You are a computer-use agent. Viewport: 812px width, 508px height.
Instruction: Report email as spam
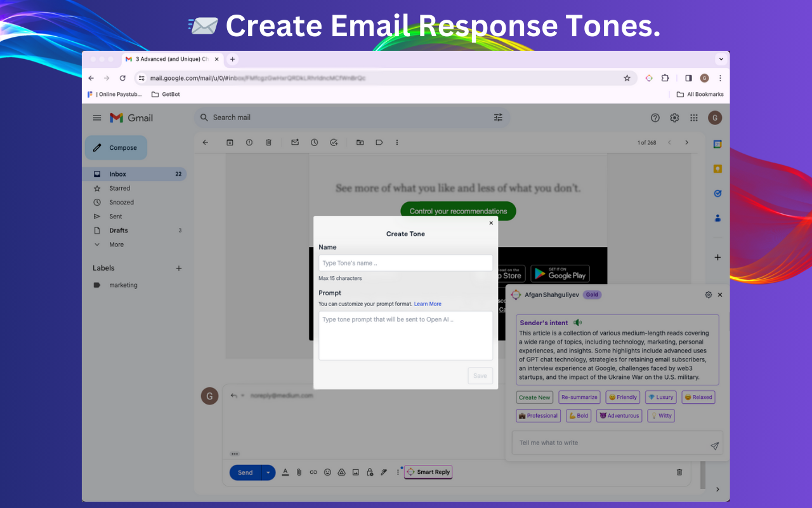point(249,142)
